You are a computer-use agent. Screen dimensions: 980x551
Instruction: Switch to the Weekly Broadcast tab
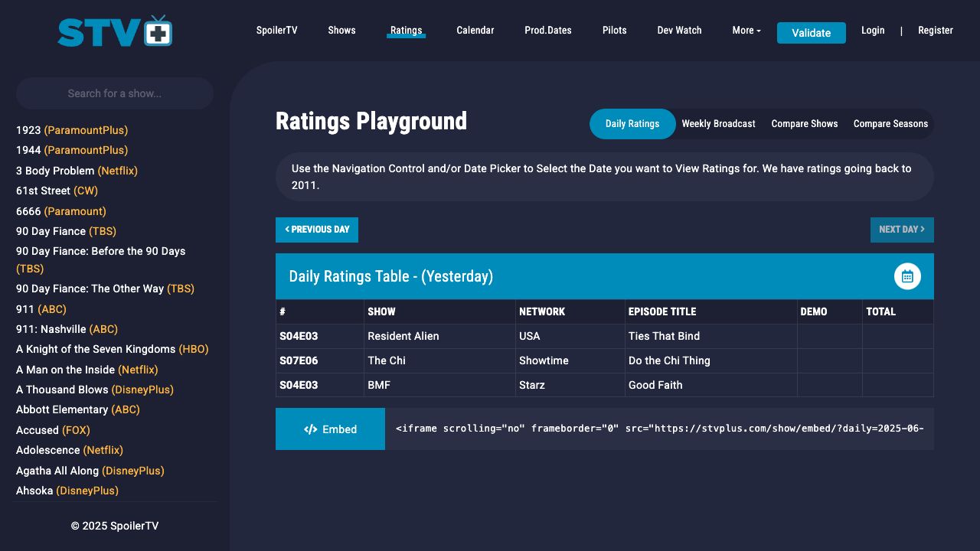[718, 124]
